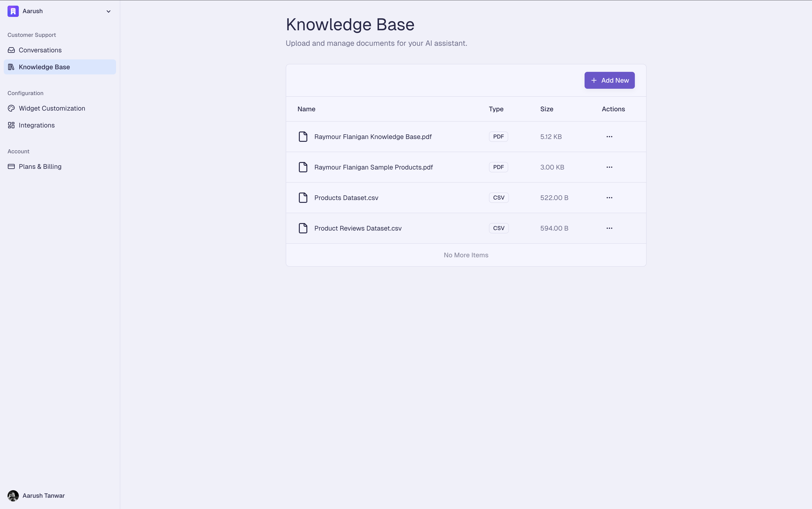The width and height of the screenshot is (812, 509).
Task: Select the Knowledge Base sidebar item
Action: coord(44,67)
